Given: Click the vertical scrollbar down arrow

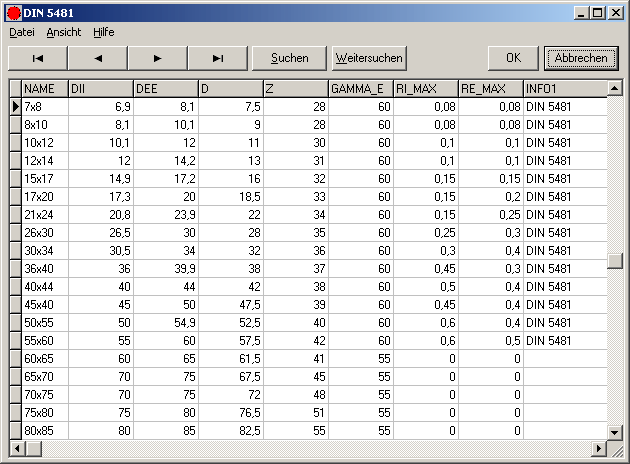Looking at the screenshot, I should click(615, 431).
